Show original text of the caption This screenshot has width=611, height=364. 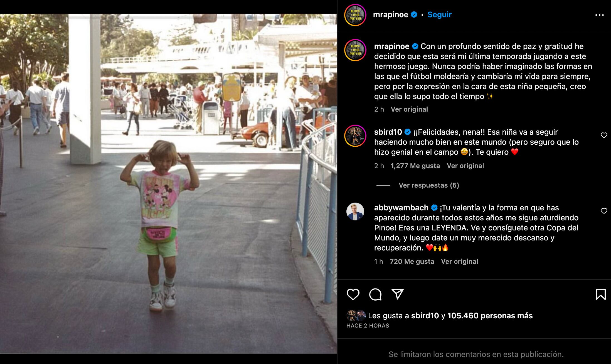409,109
